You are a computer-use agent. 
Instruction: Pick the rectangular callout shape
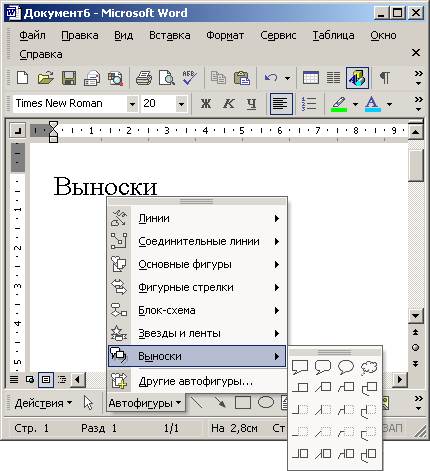tap(300, 367)
